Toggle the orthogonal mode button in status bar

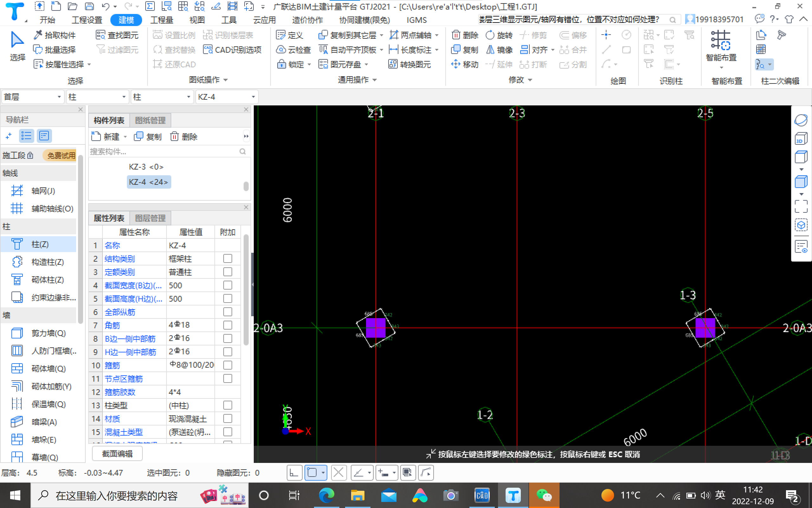[x=294, y=473]
